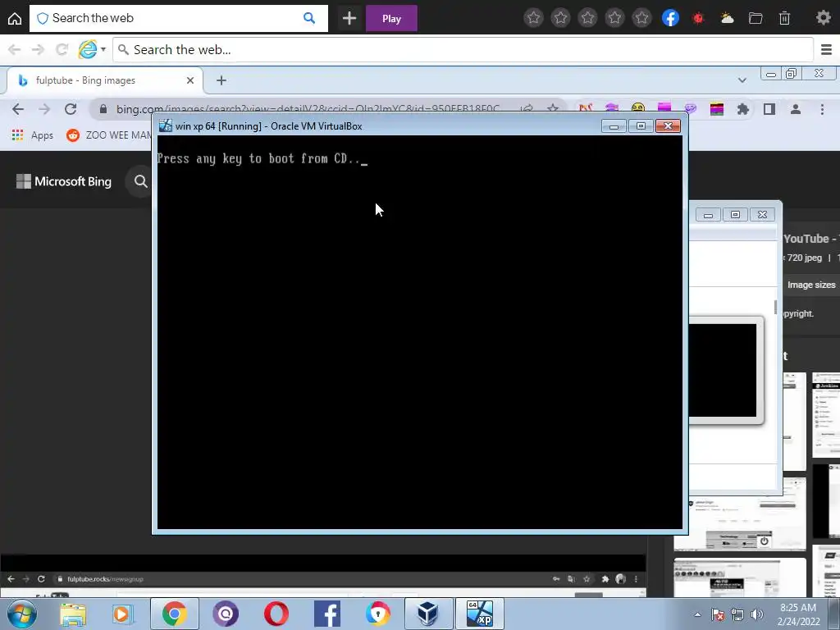Open a new Chrome tab with plus
The width and height of the screenshot is (840, 630).
tap(221, 80)
